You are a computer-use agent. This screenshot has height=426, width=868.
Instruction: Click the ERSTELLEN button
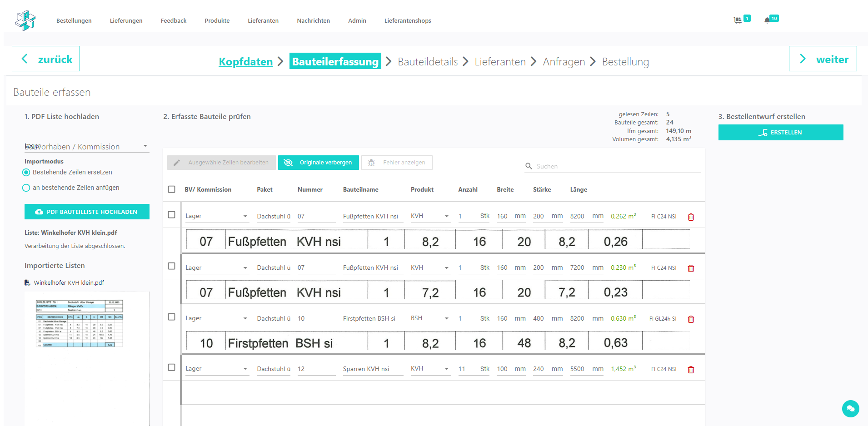pos(781,133)
